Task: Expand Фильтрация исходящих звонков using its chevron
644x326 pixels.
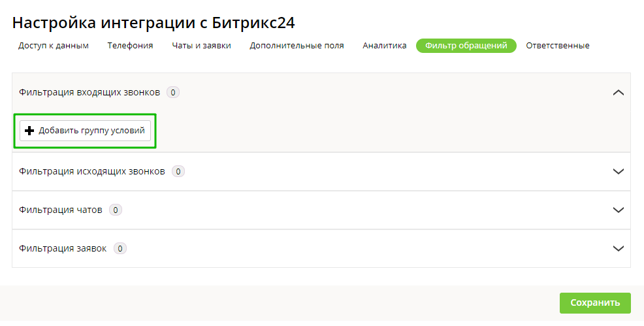Action: point(619,171)
